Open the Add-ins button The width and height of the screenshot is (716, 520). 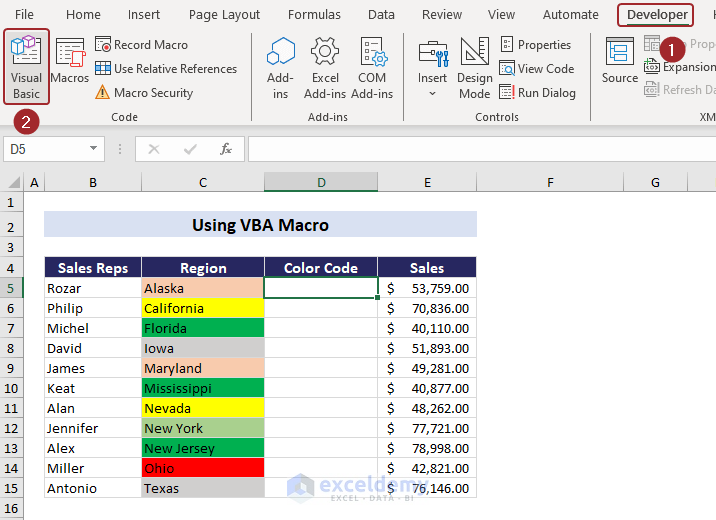tap(280, 68)
